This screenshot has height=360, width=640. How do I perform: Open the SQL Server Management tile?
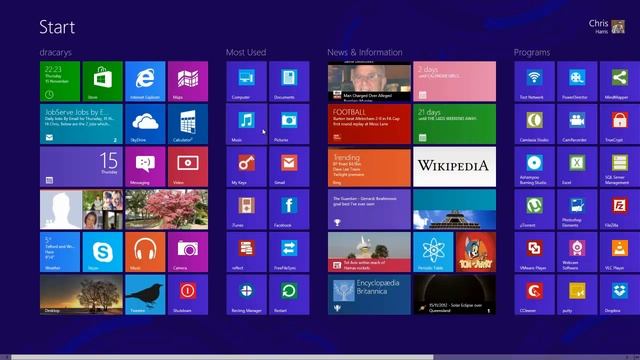pyautogui.click(x=620, y=167)
